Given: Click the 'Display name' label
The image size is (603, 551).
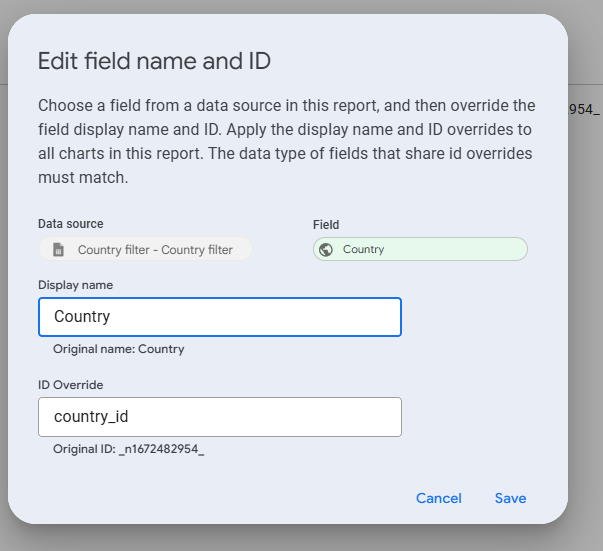Looking at the screenshot, I should (75, 285).
